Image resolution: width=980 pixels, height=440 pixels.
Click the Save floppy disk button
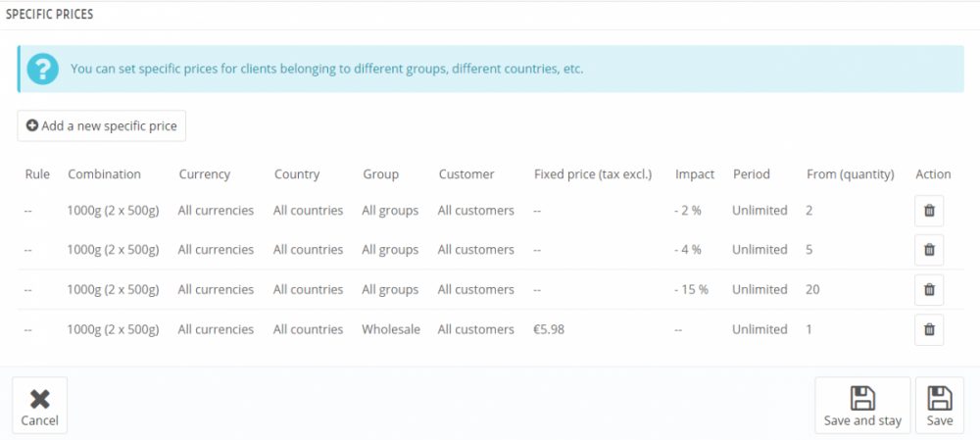tap(939, 405)
